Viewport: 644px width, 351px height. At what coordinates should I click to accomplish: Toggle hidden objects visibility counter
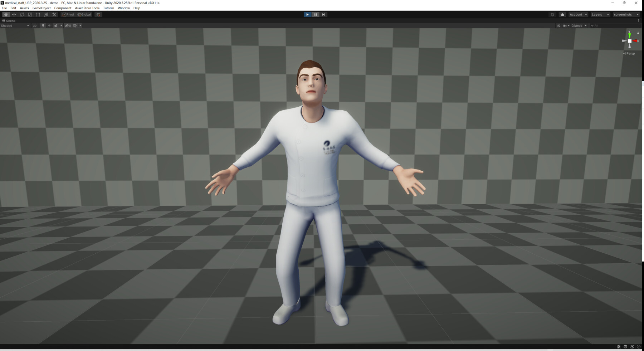[68, 26]
